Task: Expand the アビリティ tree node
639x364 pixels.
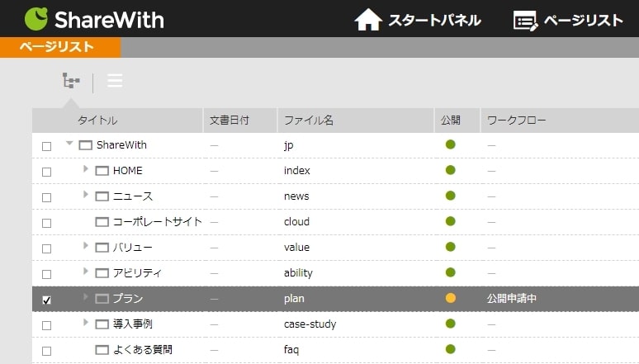Action: coord(86,272)
